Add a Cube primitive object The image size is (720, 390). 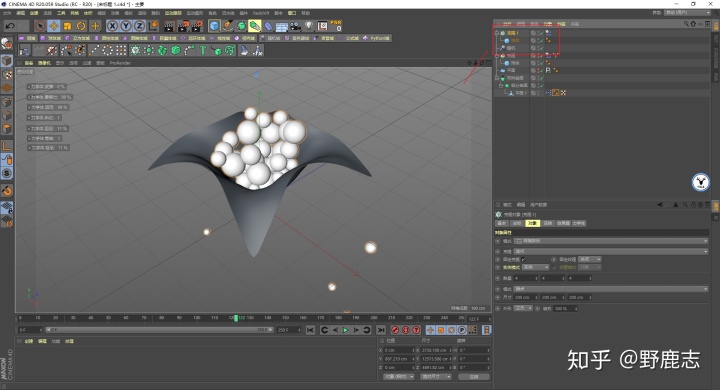click(x=214, y=26)
